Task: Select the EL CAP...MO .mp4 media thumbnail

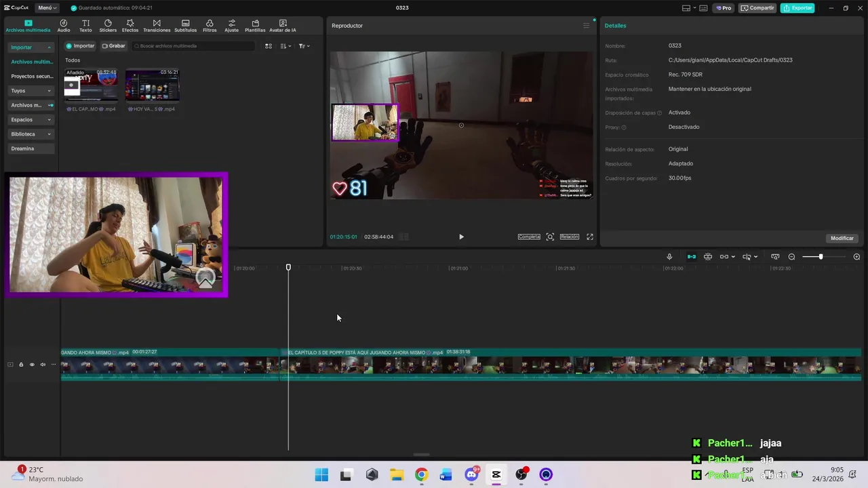Action: pos(91,85)
